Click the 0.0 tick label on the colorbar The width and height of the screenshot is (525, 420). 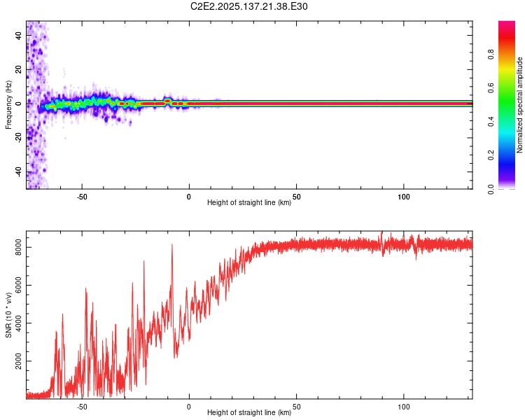click(491, 189)
